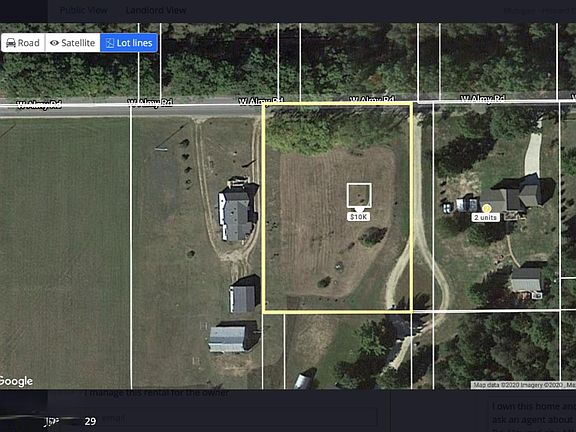This screenshot has height=432, width=576.
Task: Choose "I manage this rental for the owner"
Action: (x=156, y=393)
